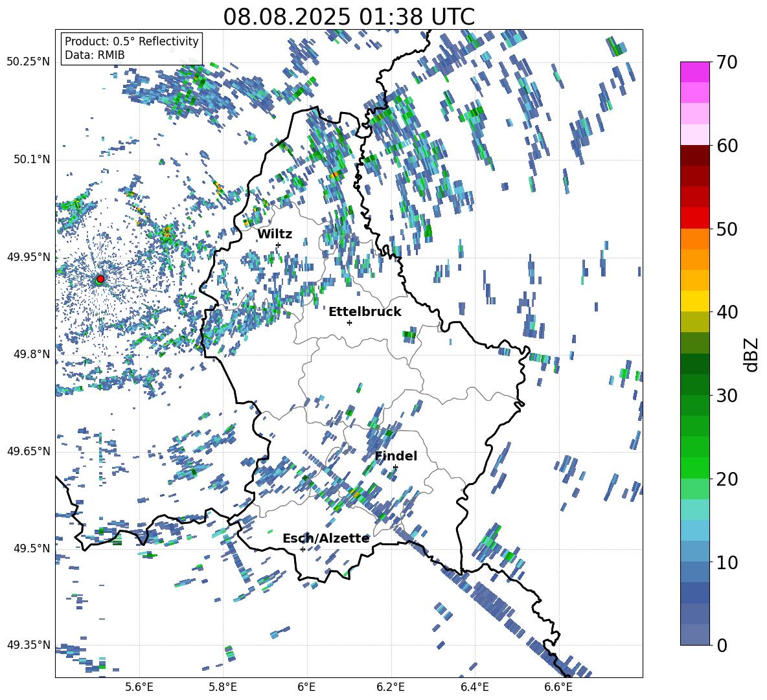Click the 50.1°N latitude tick label
This screenshot has height=700, width=767.
click(31, 160)
